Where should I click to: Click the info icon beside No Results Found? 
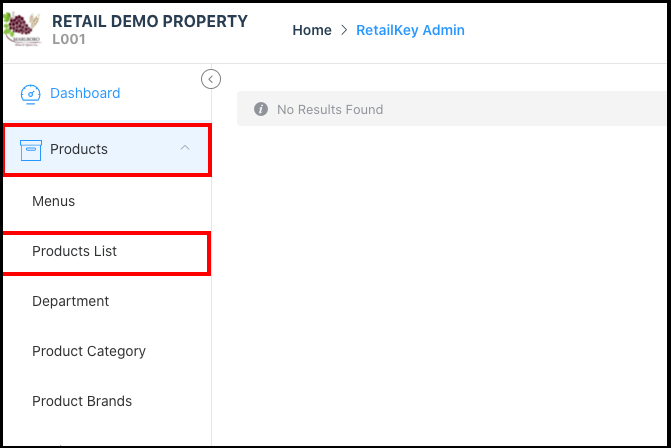coord(261,109)
